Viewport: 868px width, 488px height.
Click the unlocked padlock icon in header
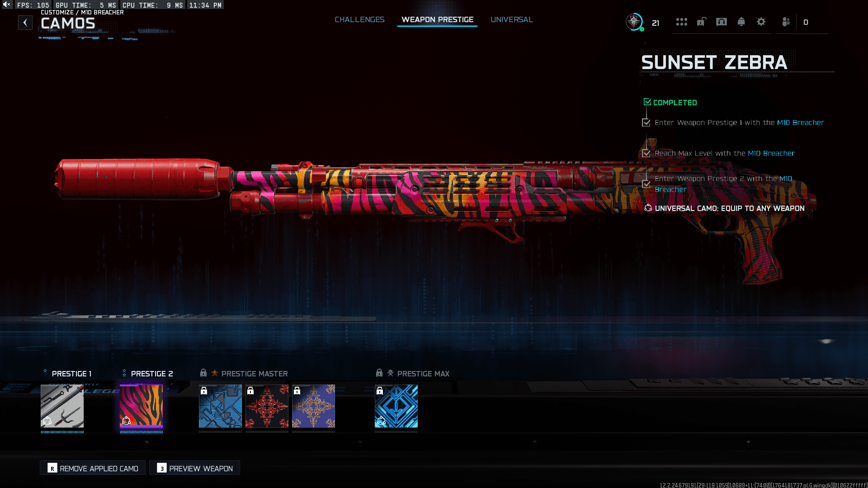(x=701, y=22)
